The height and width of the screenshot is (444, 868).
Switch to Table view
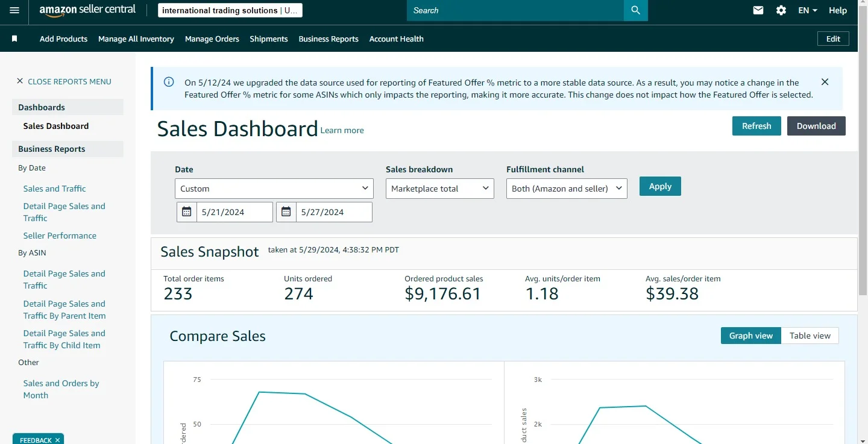(810, 336)
